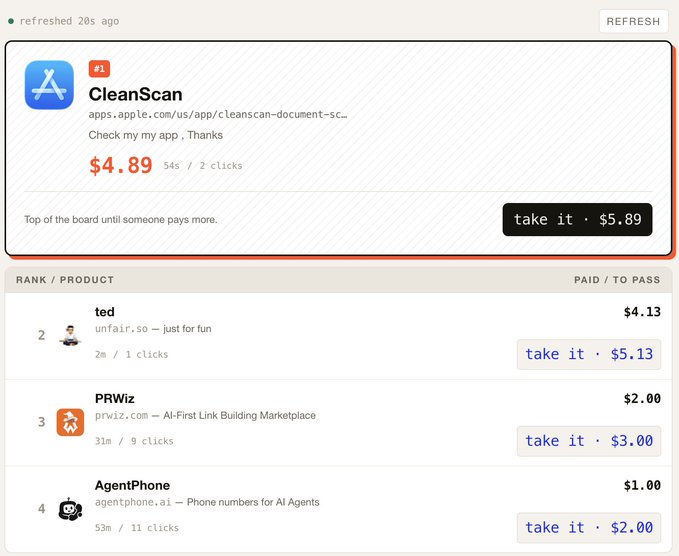Open the ted product name

105,312
